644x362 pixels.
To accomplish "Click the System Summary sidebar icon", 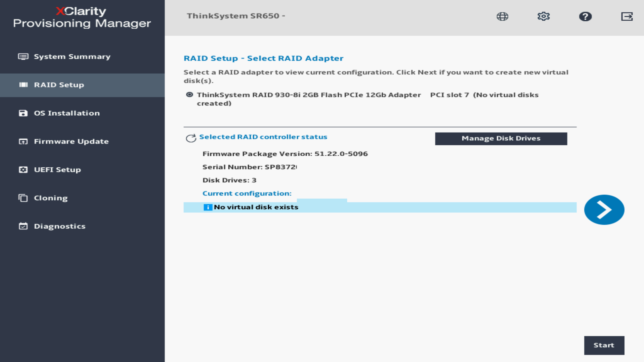I will (23, 57).
